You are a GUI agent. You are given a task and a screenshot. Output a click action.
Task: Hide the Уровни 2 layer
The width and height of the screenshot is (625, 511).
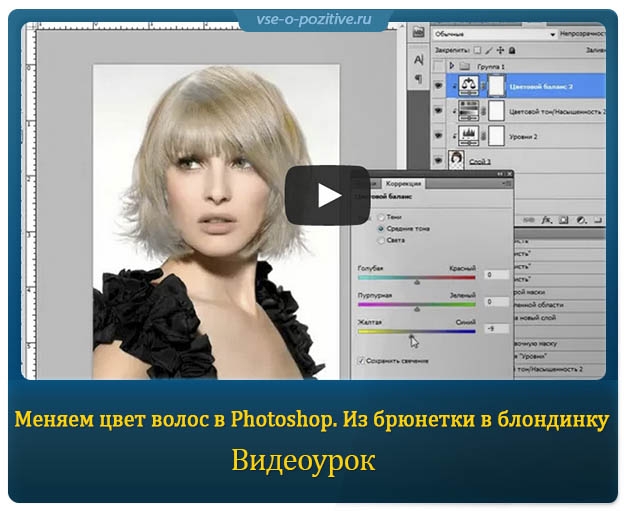click(x=439, y=135)
